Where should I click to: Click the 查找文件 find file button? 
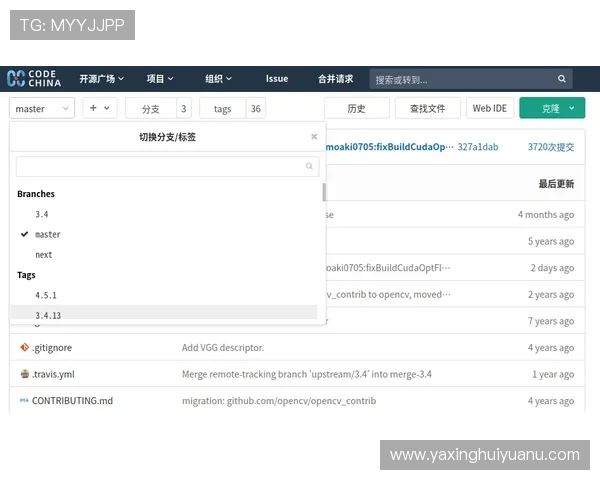coord(427,108)
